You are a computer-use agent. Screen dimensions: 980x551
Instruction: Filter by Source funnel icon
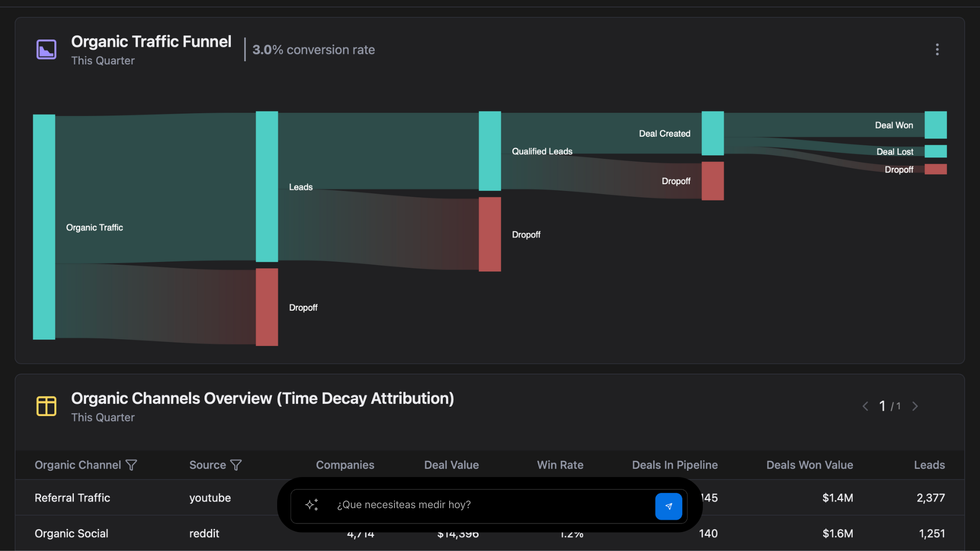point(236,465)
